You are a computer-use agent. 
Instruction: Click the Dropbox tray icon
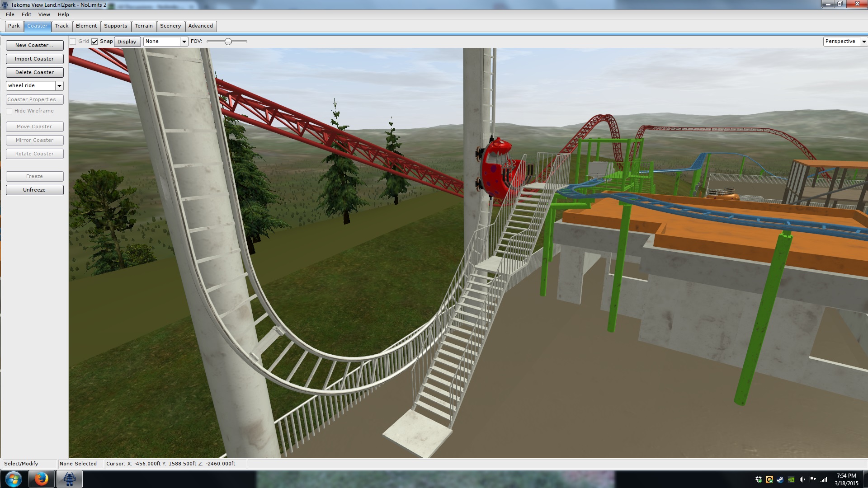(x=759, y=479)
